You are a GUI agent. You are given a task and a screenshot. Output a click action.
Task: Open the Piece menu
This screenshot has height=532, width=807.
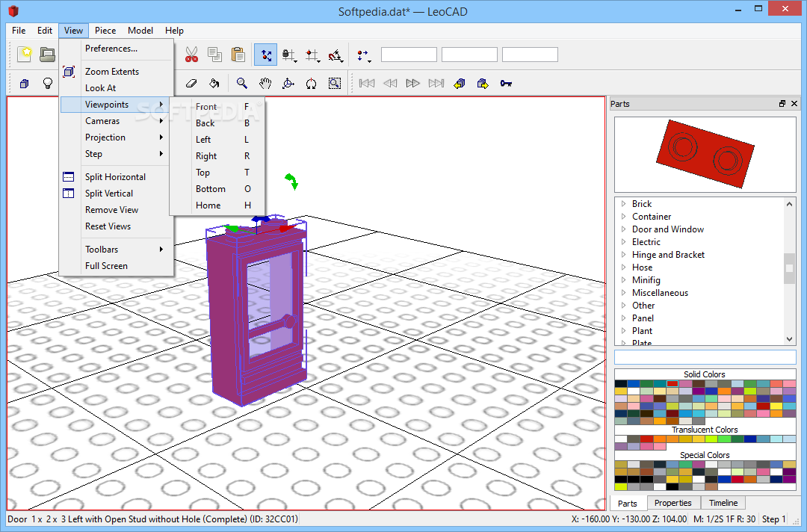105,31
